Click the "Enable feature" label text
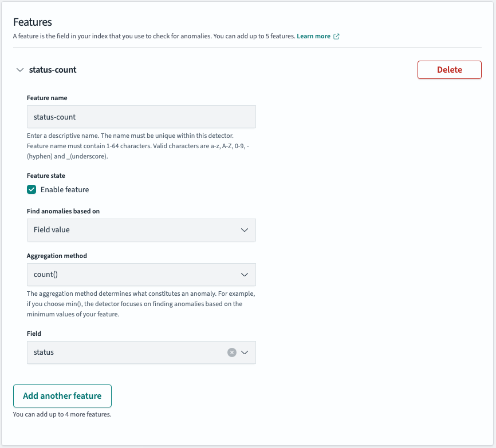The image size is (496, 448). pos(65,189)
